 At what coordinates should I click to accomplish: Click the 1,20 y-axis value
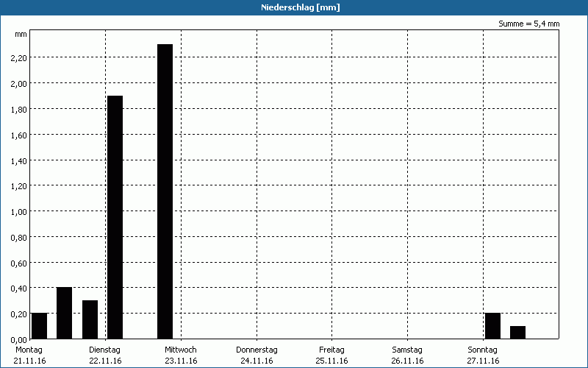(18, 186)
